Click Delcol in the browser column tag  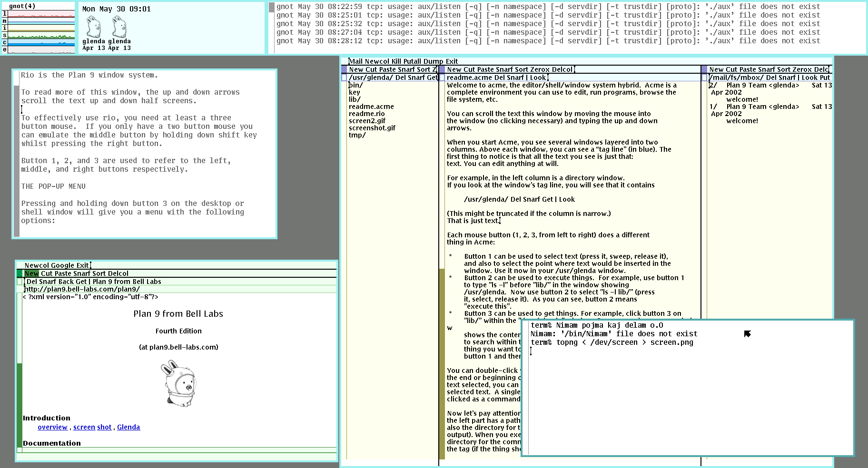[x=118, y=273]
